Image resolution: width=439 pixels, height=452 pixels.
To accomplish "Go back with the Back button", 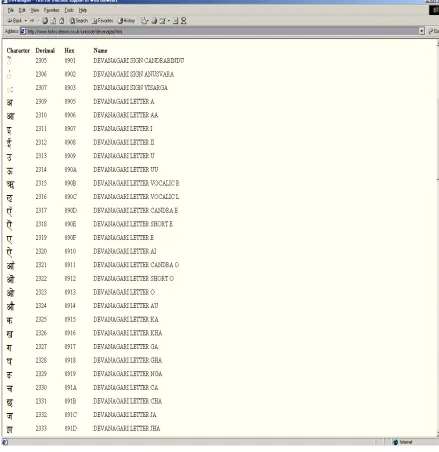I will coord(15,21).
